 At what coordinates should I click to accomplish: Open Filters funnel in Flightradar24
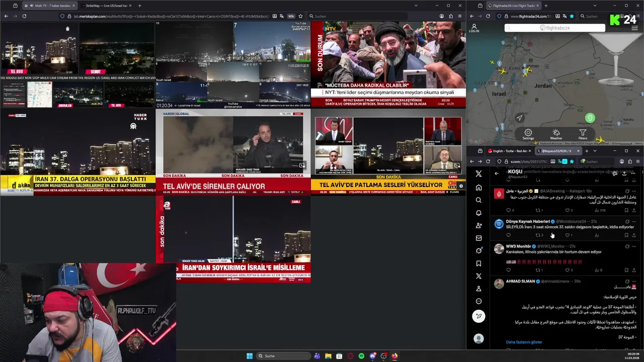click(583, 134)
